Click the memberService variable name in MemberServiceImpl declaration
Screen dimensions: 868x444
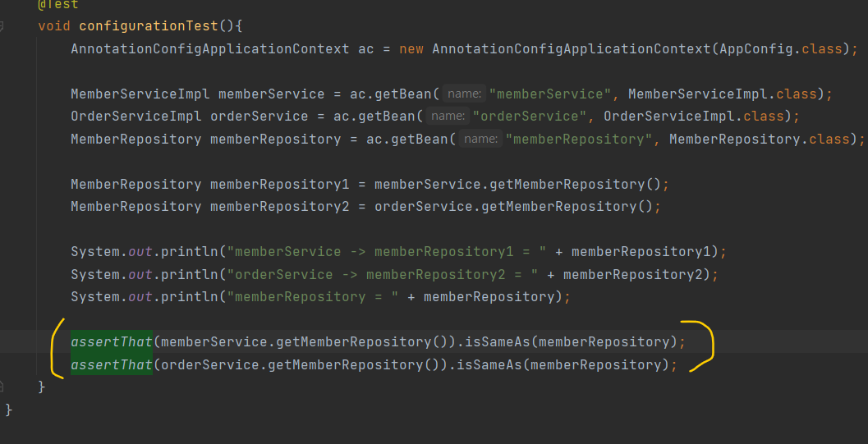[271, 94]
